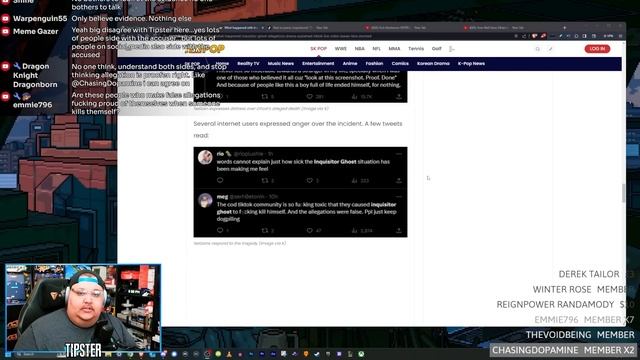Image resolution: width=640 pixels, height=360 pixels.
Task: Open the Tennis section tab
Action: (416, 49)
